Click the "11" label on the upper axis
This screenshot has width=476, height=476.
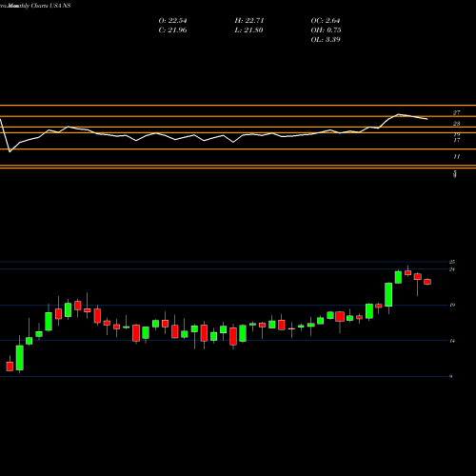point(456,157)
